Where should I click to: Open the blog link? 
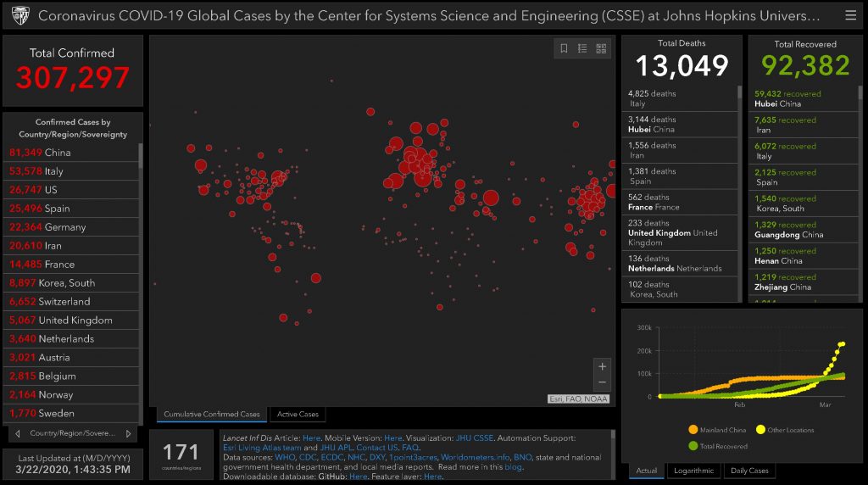[513, 466]
